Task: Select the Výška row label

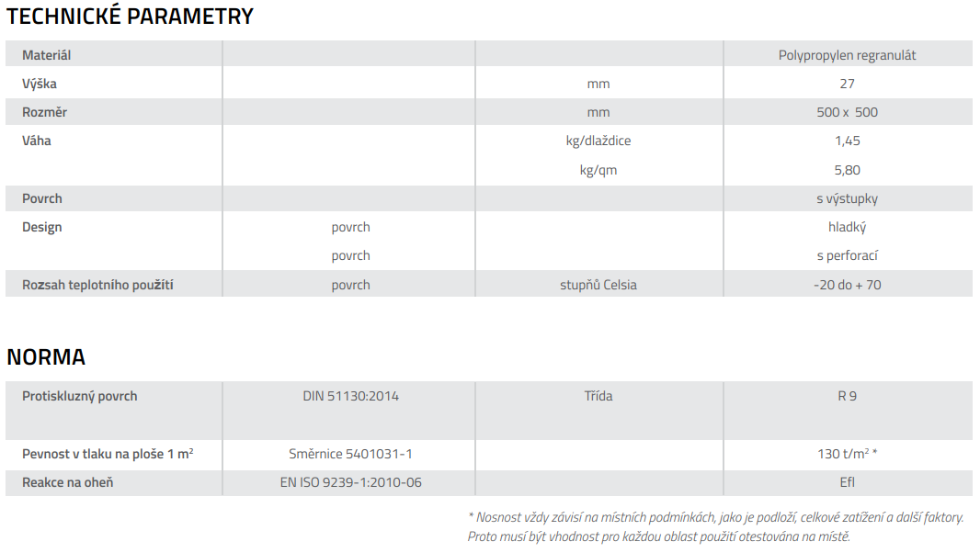Action: (x=40, y=84)
